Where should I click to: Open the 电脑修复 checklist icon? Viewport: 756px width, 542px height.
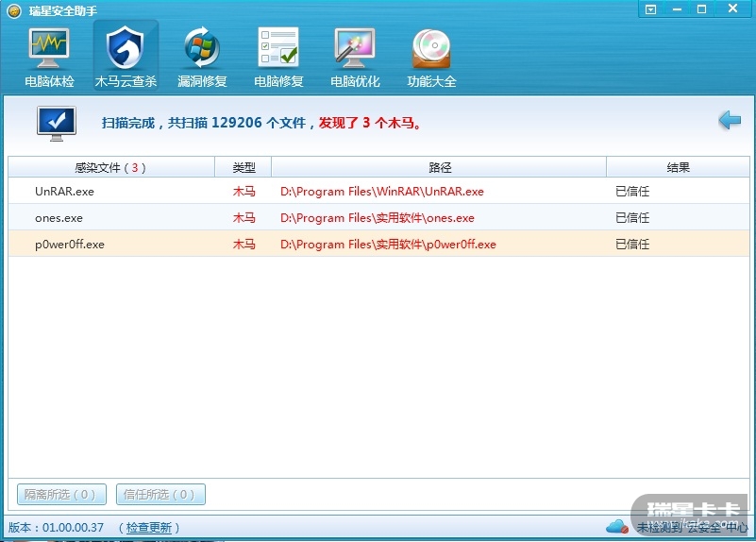tap(278, 48)
